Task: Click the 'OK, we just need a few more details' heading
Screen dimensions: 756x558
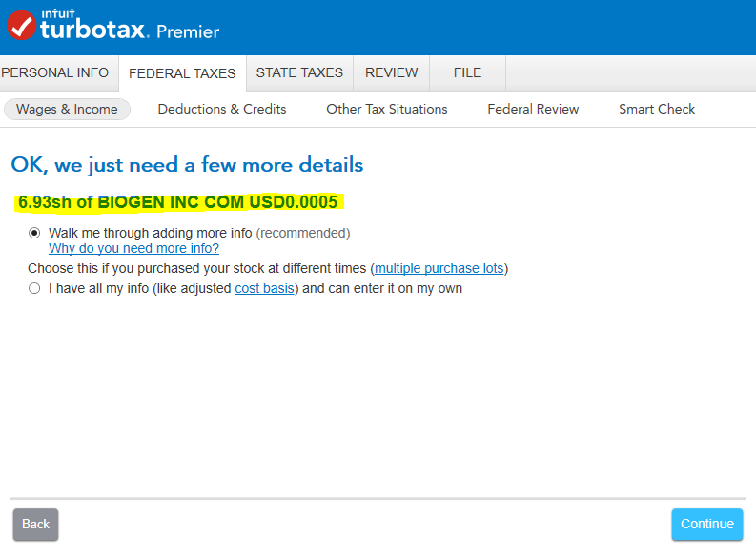Action: pyautogui.click(x=187, y=165)
